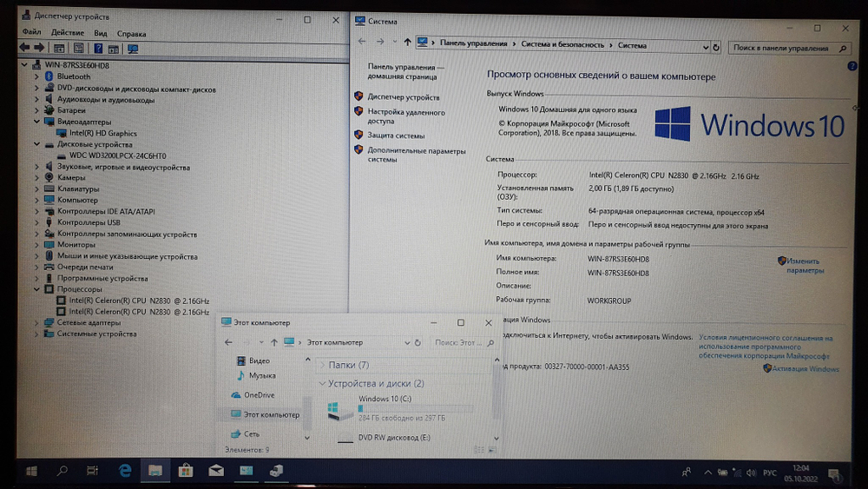
Task: Click refresh button in System address bar
Action: pyautogui.click(x=716, y=48)
